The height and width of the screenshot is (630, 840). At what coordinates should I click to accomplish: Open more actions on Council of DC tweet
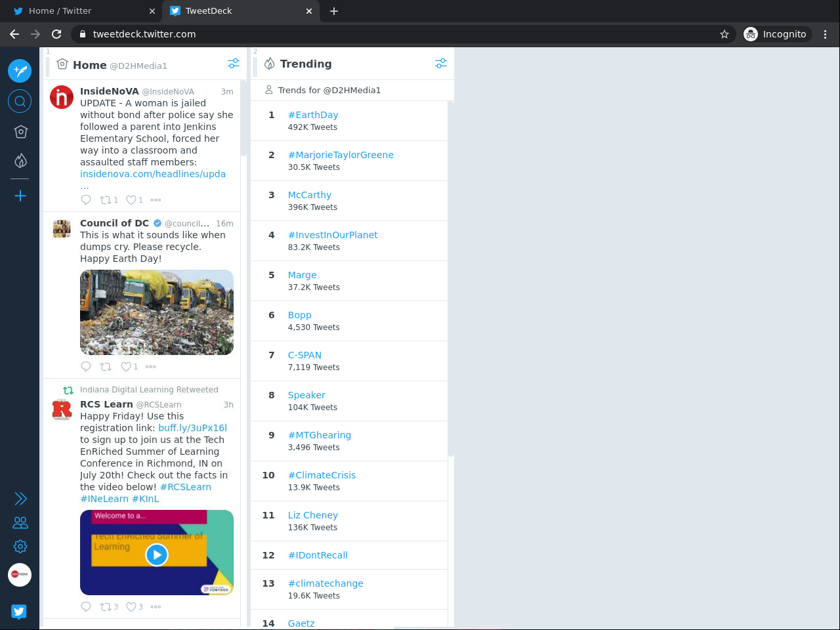pyautogui.click(x=151, y=367)
